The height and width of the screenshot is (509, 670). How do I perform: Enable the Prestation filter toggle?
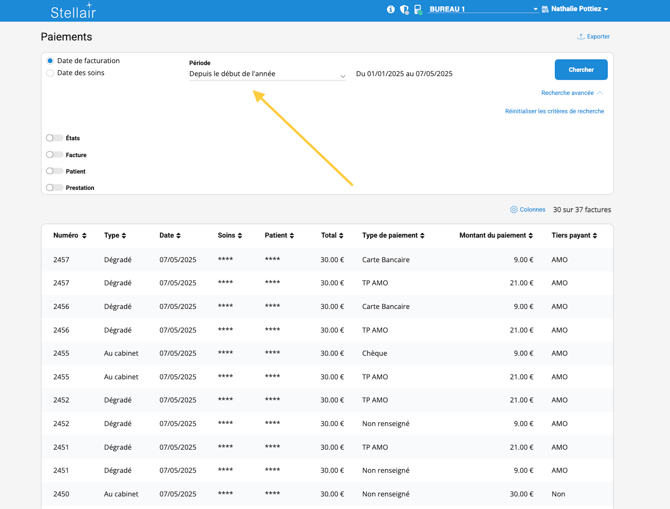click(x=54, y=188)
